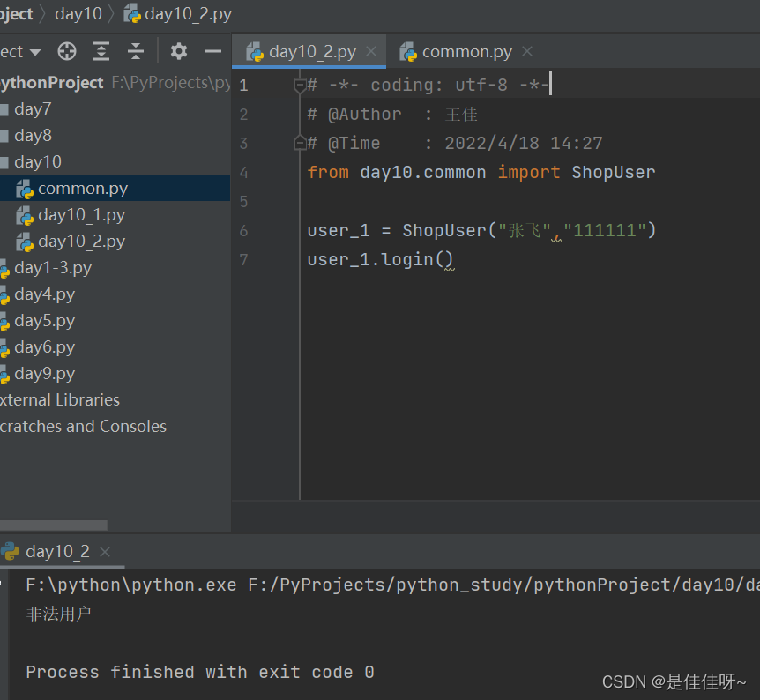
Task: Open day10_2.py in project tree
Action: point(115,242)
